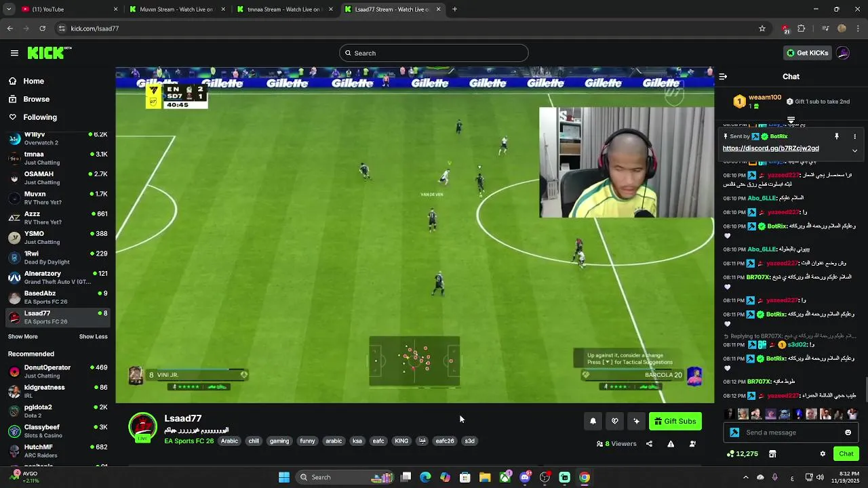The width and height of the screenshot is (868, 488).
Task: Click the sparkle icon next to Gift Subs
Action: (x=636, y=422)
